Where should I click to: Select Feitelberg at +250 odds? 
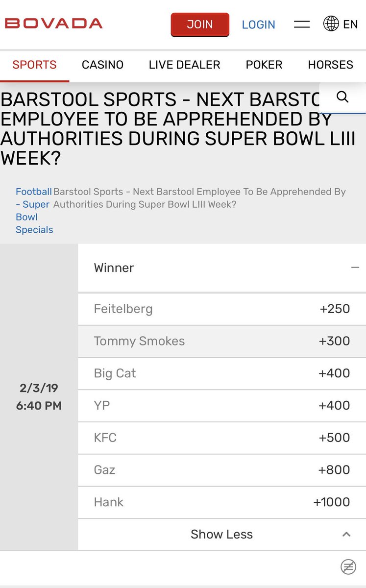[222, 309]
